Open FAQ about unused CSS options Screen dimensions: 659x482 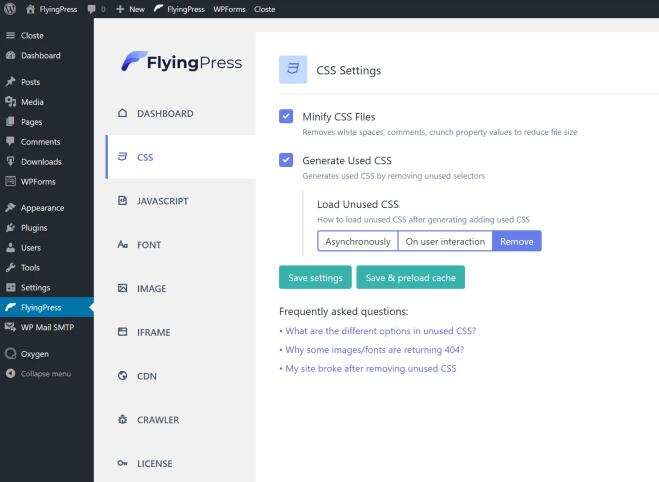381,331
